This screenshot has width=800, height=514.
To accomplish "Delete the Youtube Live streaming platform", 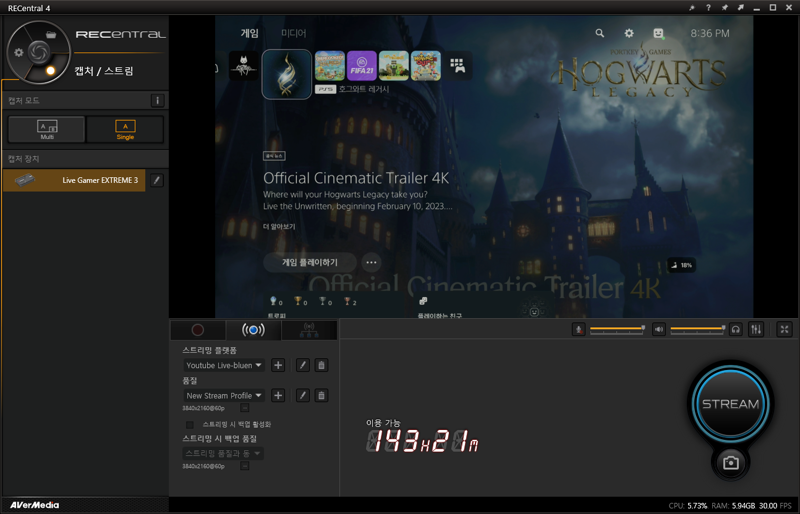I will [x=321, y=365].
